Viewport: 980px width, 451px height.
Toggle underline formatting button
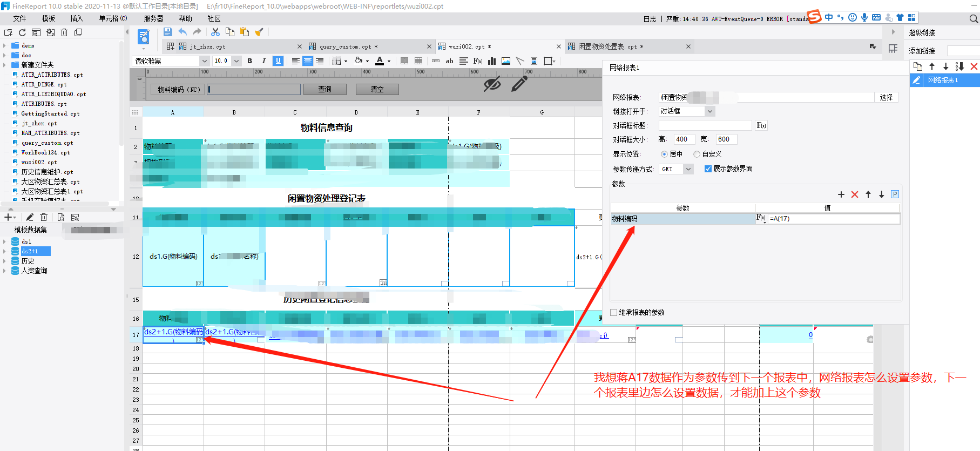pyautogui.click(x=278, y=61)
